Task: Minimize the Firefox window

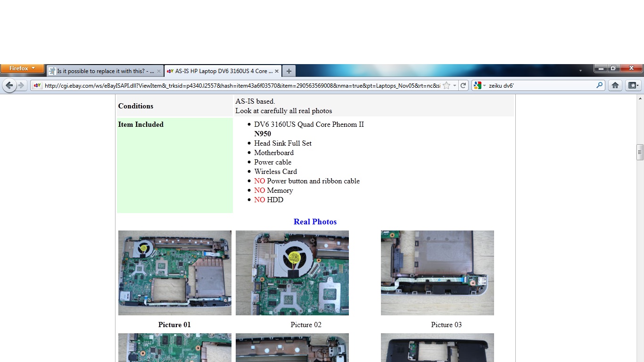Action: coord(601,68)
